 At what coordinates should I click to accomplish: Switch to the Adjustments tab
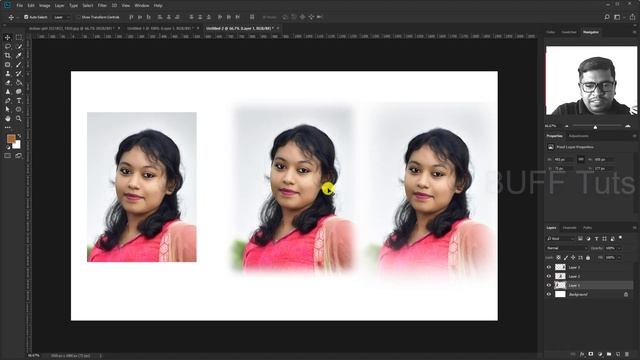point(579,136)
